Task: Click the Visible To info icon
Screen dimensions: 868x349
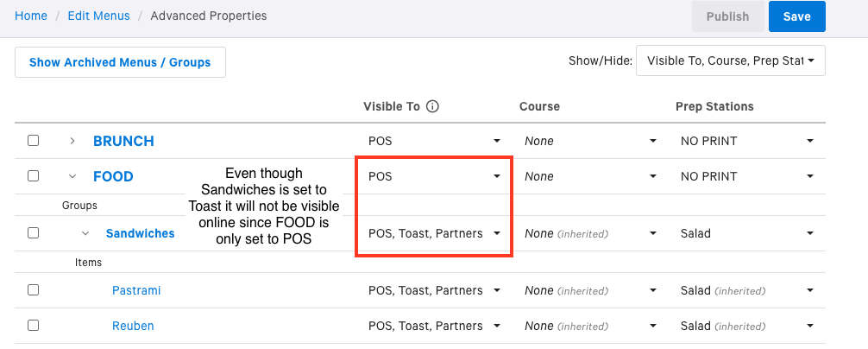Action: (433, 106)
